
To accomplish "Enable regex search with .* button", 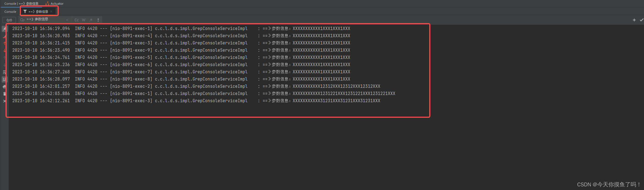I will 91,20.
